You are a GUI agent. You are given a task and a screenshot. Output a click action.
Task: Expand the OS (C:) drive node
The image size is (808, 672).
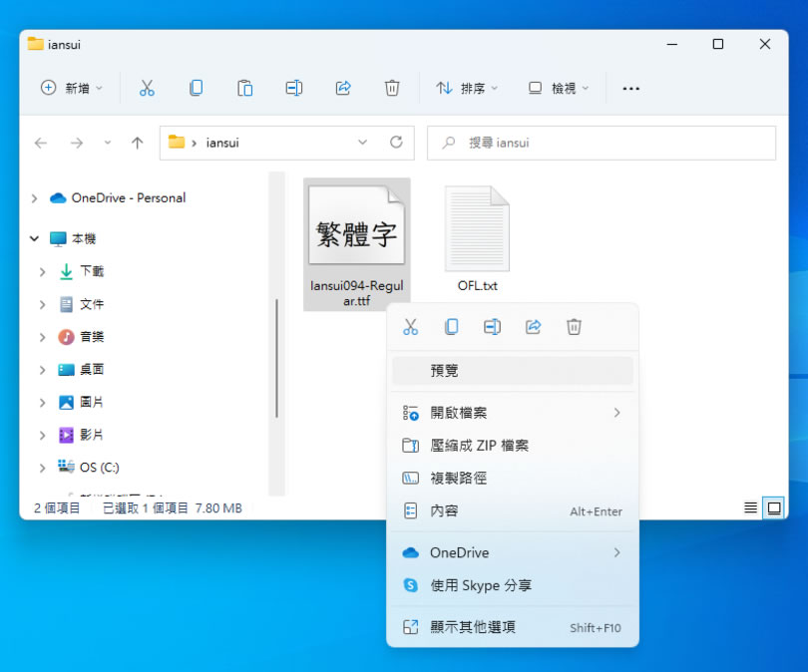pos(42,468)
